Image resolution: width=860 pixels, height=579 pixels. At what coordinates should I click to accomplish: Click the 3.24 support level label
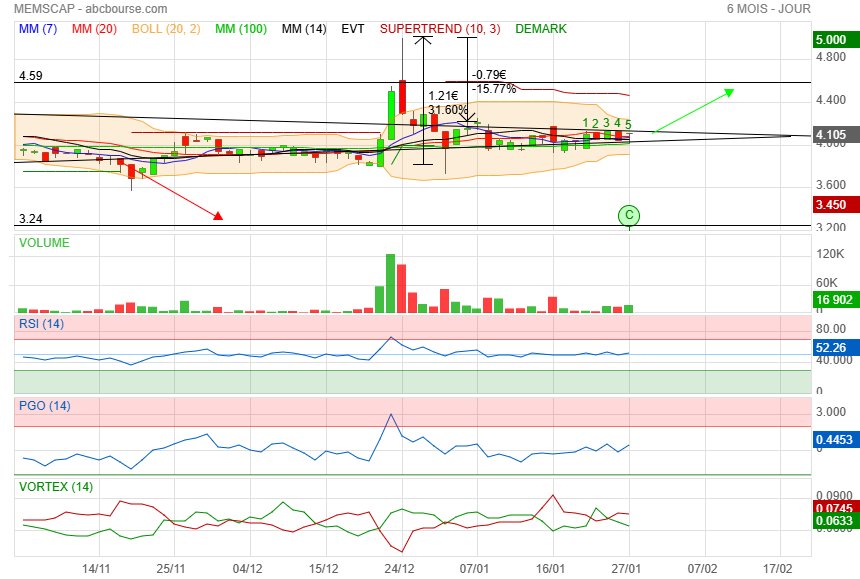coord(31,219)
